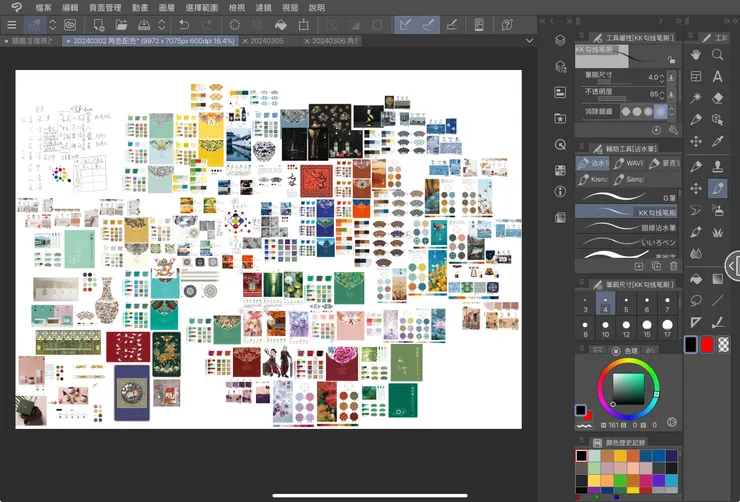Open brush size dynamics dropdown

point(671,77)
